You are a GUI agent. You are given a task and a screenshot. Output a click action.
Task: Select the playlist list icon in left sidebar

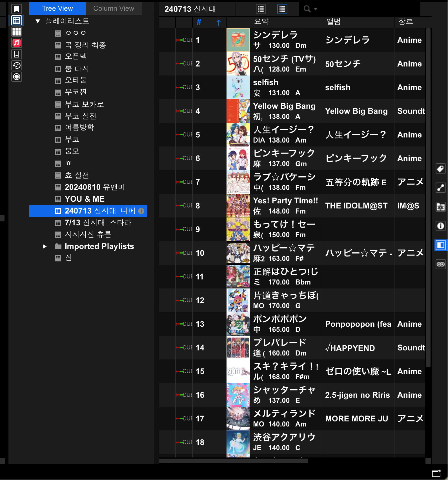(x=17, y=20)
